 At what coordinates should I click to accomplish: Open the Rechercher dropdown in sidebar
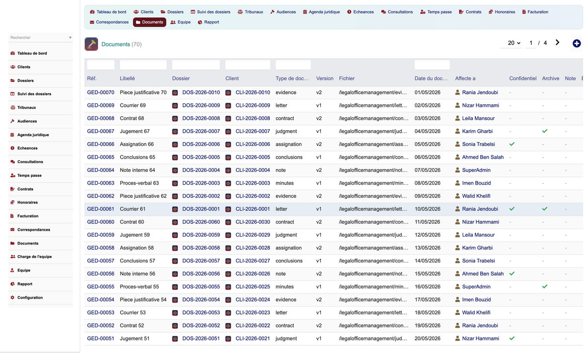click(41, 37)
